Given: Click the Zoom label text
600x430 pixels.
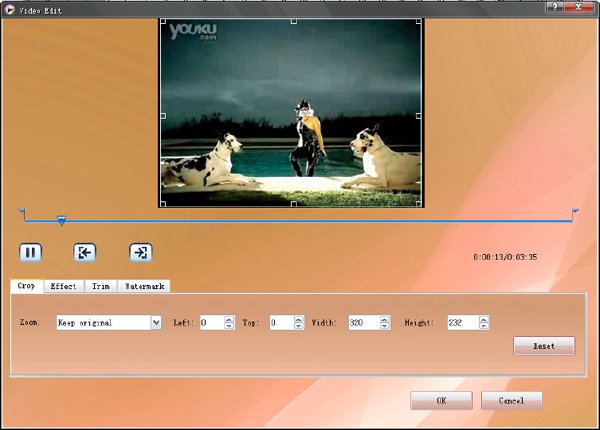Looking at the screenshot, I should click(x=29, y=322).
